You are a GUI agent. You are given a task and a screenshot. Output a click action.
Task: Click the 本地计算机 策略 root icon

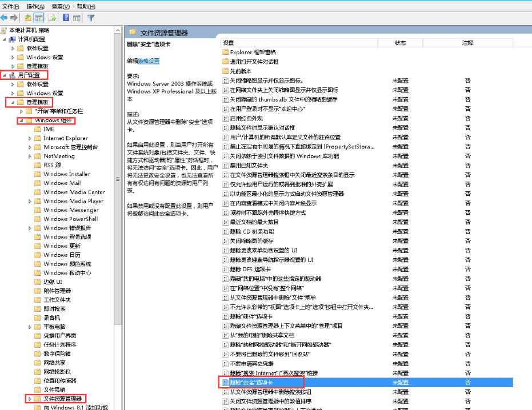(4, 30)
